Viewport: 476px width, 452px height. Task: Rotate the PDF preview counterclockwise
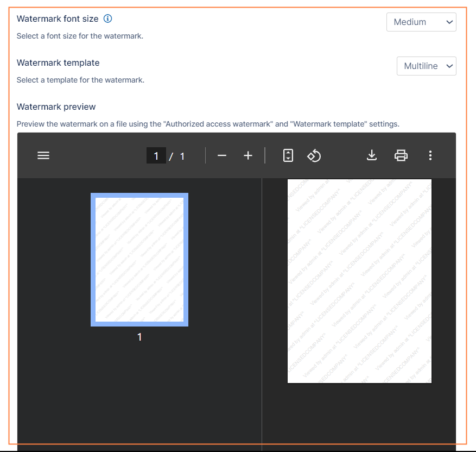click(314, 156)
